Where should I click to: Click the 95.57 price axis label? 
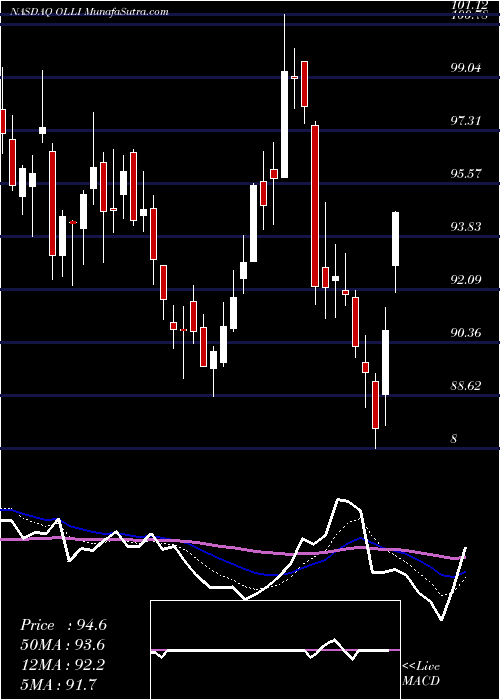[x=466, y=173]
